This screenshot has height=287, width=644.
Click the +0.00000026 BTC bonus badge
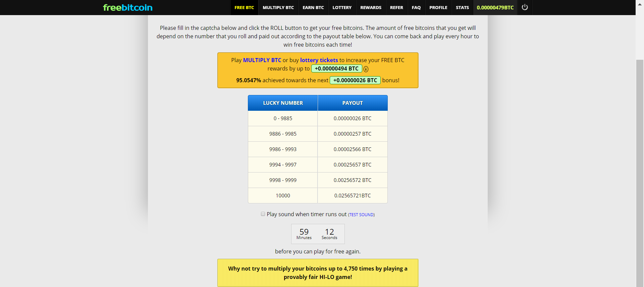[x=355, y=80]
